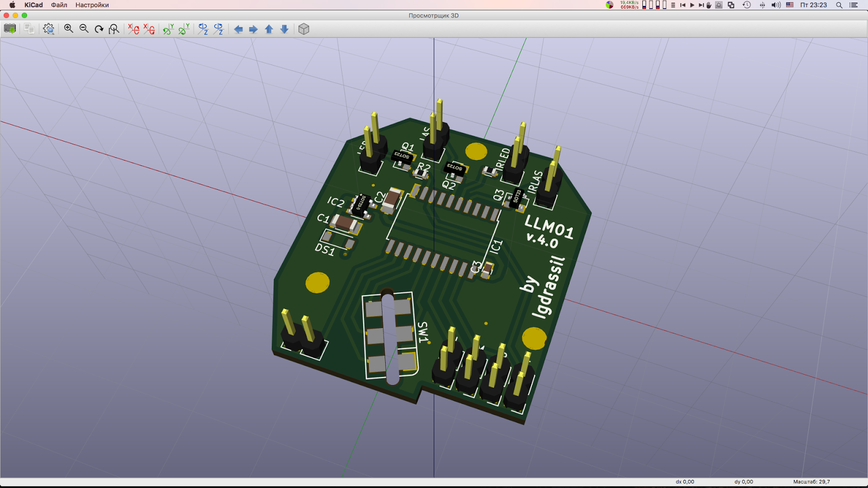This screenshot has height=488, width=868.
Task: Open the 3D display options gear icon
Action: pos(49,29)
